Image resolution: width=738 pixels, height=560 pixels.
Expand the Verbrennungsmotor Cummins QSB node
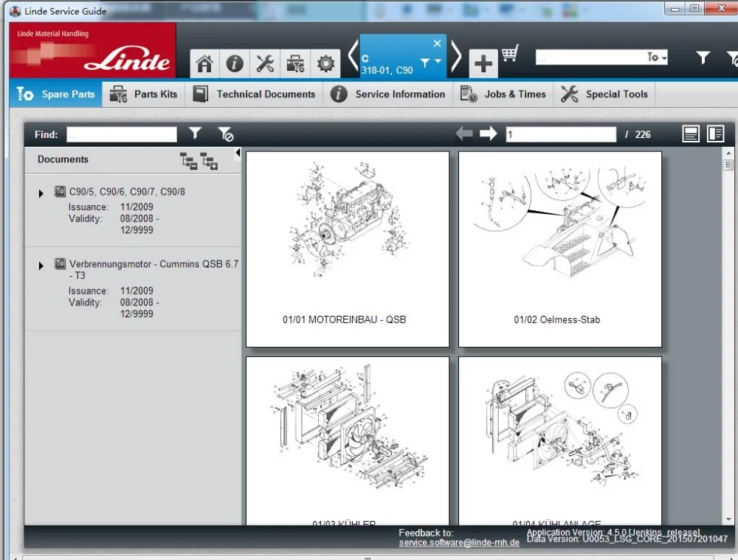pyautogui.click(x=41, y=266)
